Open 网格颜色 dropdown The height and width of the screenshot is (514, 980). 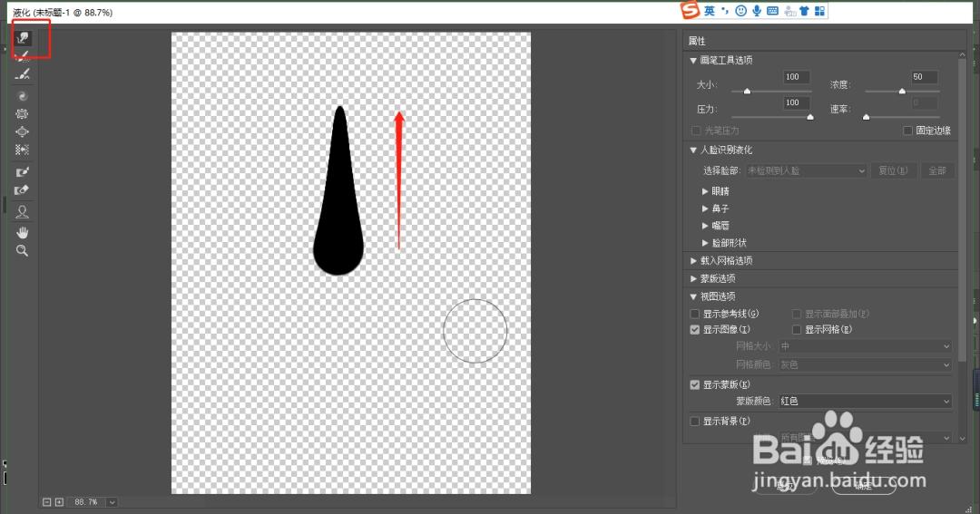865,364
